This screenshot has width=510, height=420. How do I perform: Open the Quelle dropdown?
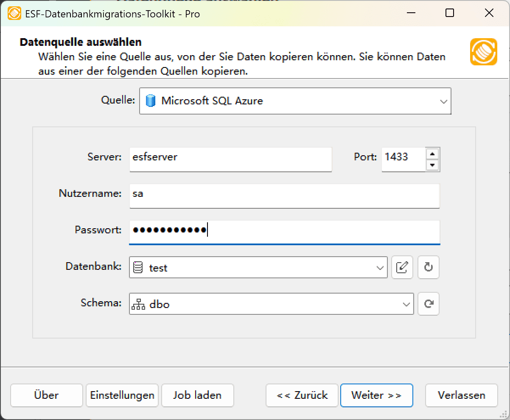[x=443, y=101]
